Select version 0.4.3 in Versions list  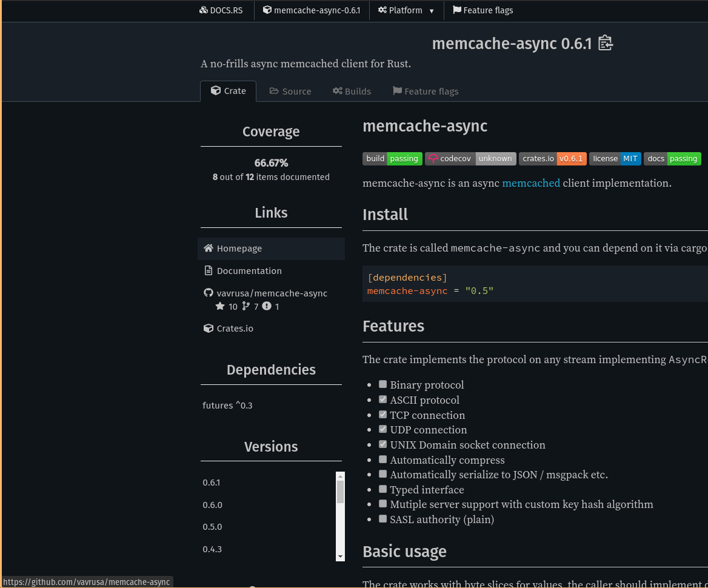click(x=212, y=549)
